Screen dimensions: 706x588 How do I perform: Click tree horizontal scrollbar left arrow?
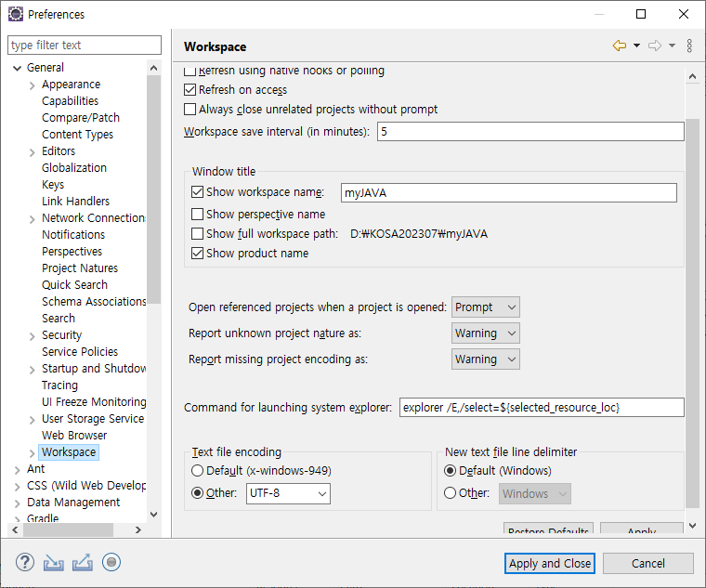(x=15, y=529)
